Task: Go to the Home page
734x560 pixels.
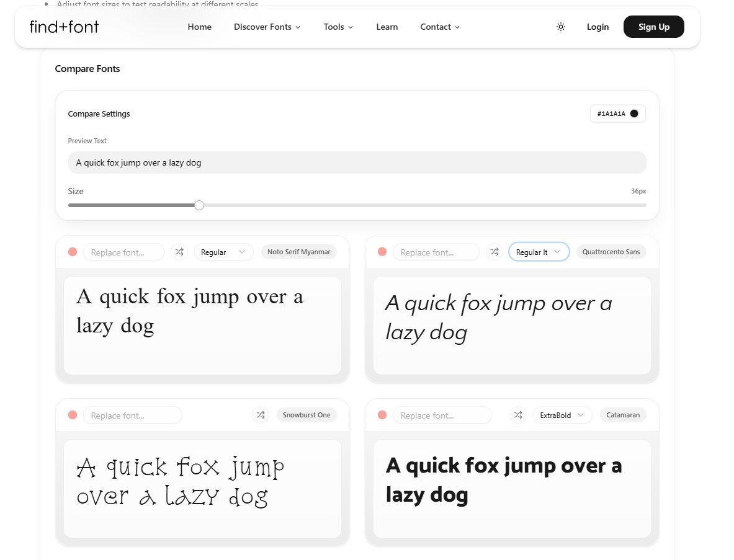Action: 199,27
